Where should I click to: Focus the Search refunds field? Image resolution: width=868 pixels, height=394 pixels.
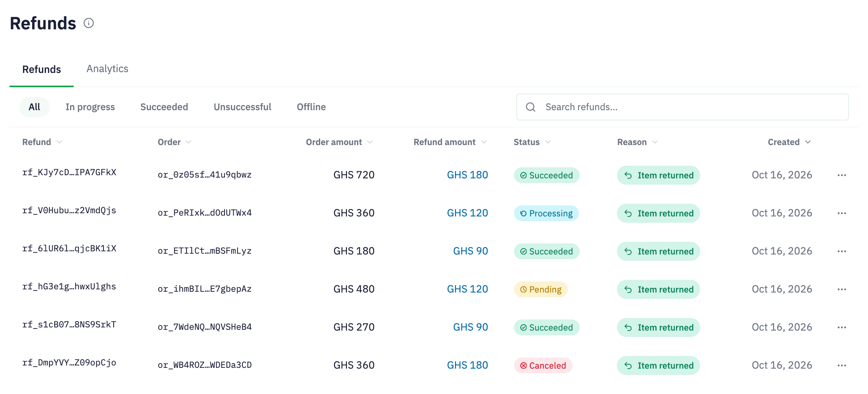click(x=682, y=107)
